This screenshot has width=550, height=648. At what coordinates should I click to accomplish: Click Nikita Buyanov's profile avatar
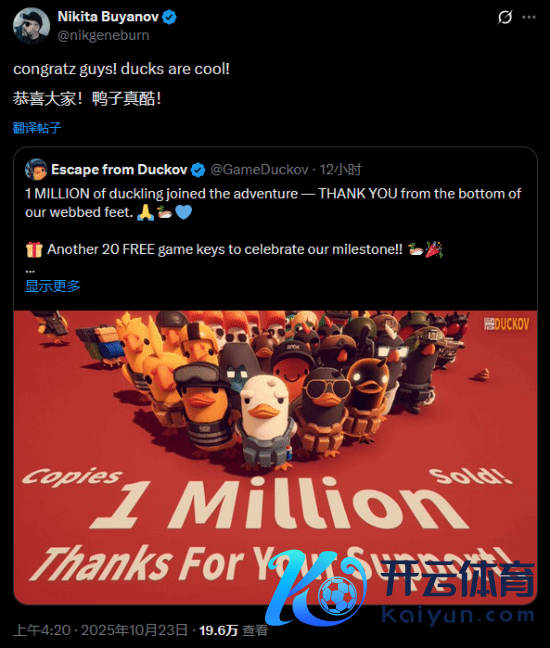click(31, 25)
